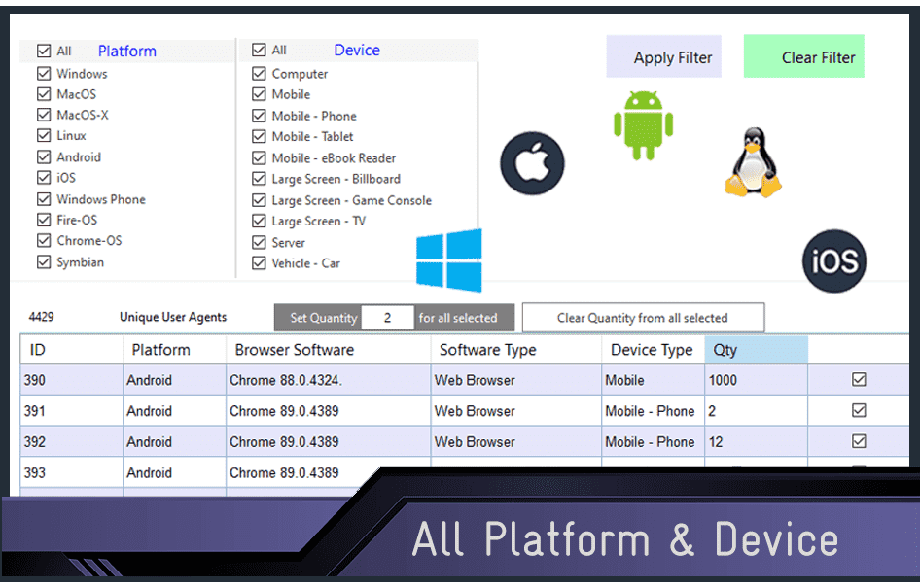
Task: Click the round iOS badge icon
Action: pyautogui.click(x=834, y=261)
